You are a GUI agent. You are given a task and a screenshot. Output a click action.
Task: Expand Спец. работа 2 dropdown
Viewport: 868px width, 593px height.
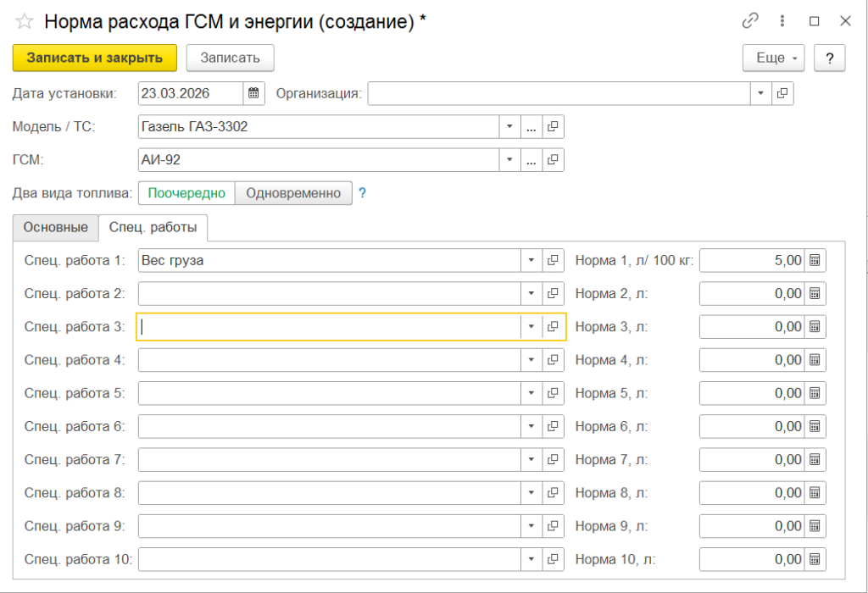click(531, 294)
